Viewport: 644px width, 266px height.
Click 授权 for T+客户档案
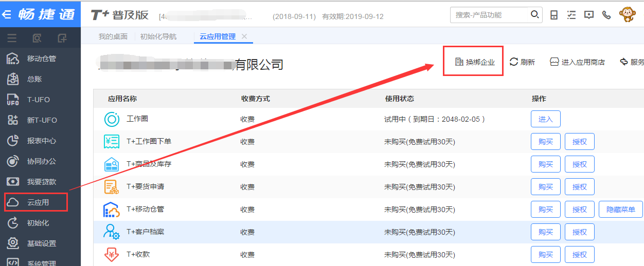(x=580, y=232)
